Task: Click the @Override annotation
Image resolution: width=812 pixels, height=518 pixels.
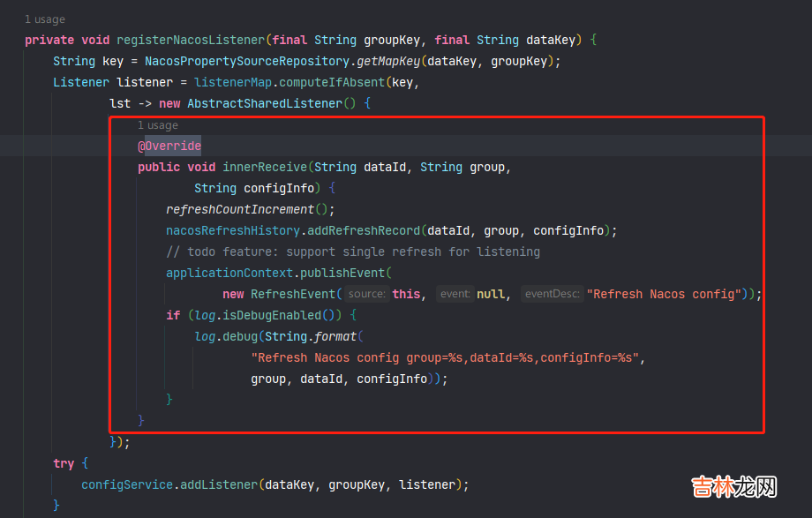Action: point(169,146)
